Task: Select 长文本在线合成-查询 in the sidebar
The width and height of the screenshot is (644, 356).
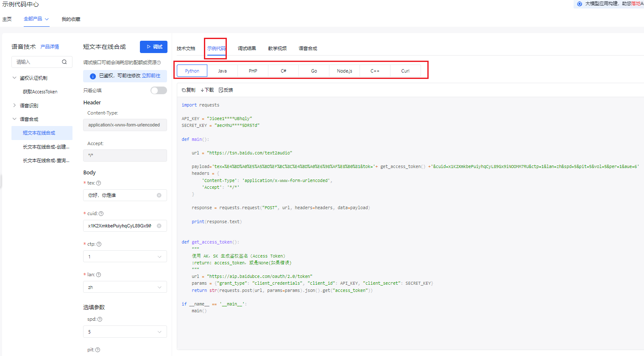Action: (x=46, y=160)
